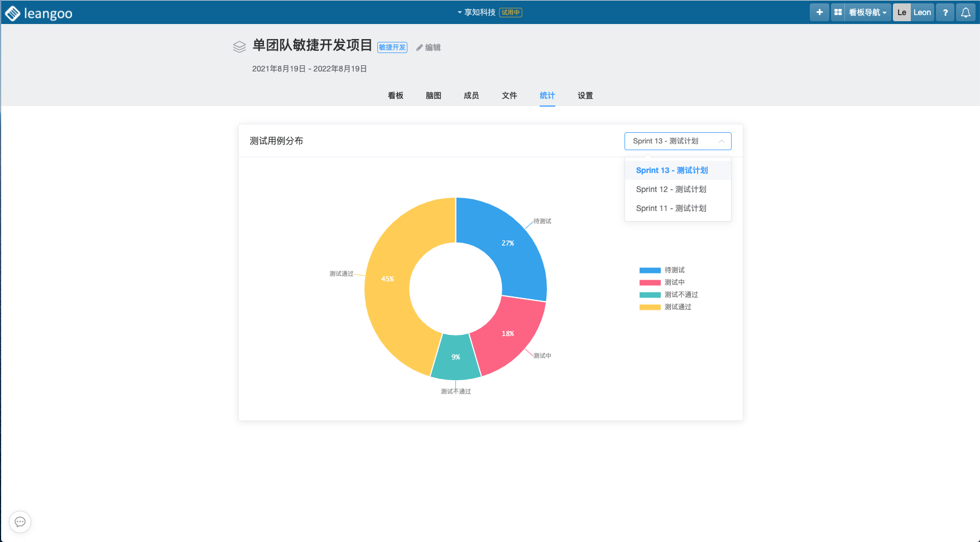Switch to the 看板 tab
The width and height of the screenshot is (980, 542).
(x=396, y=95)
